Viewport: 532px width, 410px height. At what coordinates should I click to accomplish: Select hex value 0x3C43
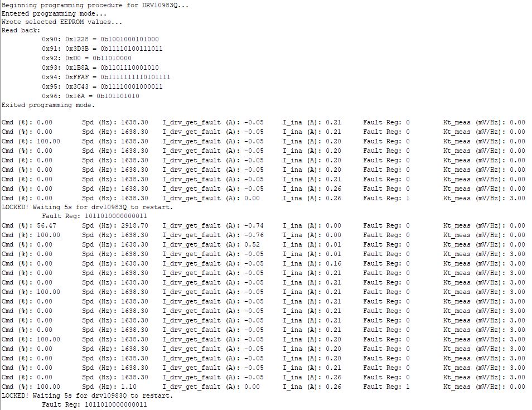click(77, 87)
